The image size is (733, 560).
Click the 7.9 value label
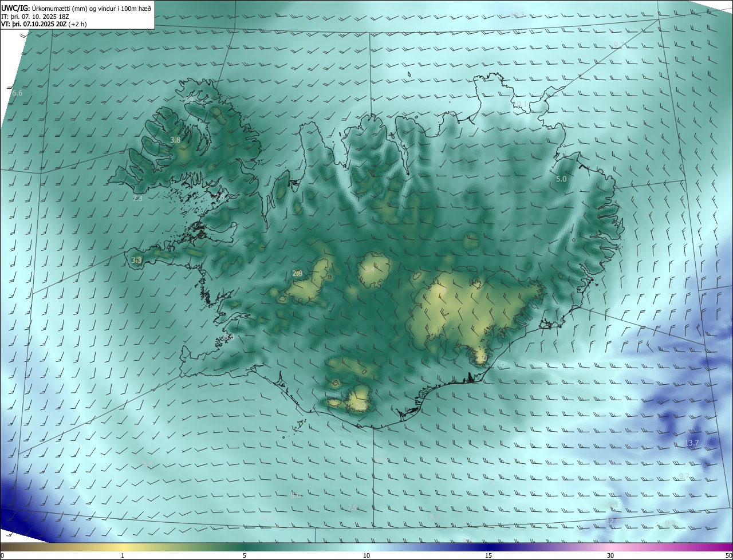tap(353, 507)
